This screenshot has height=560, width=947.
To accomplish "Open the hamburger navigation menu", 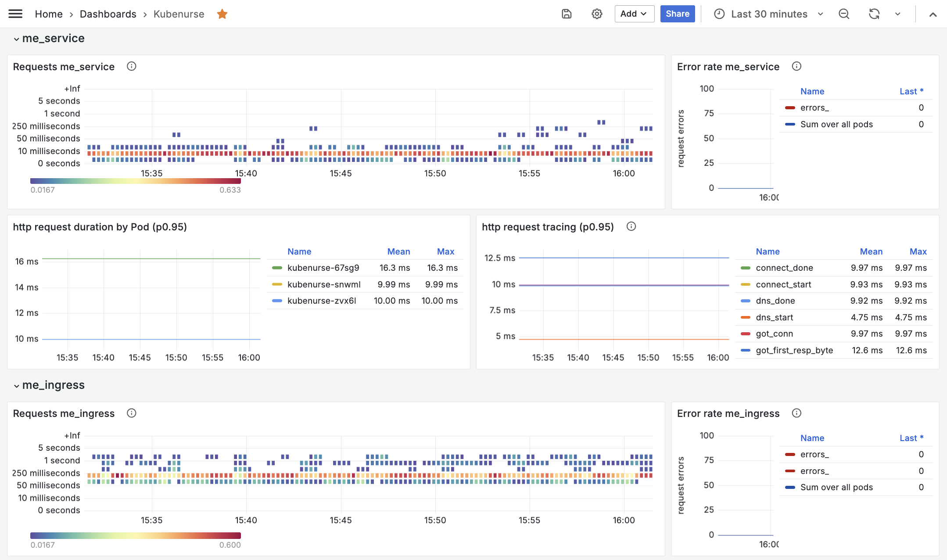I will pos(15,14).
